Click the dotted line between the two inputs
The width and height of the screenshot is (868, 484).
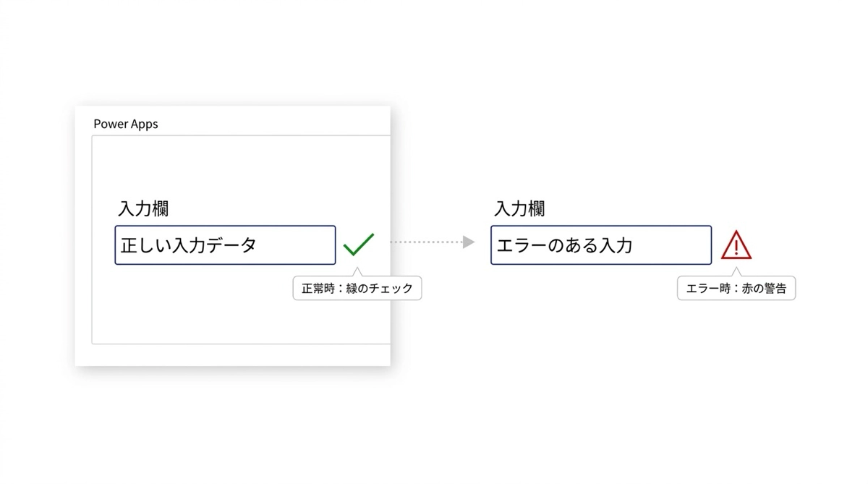(x=425, y=242)
